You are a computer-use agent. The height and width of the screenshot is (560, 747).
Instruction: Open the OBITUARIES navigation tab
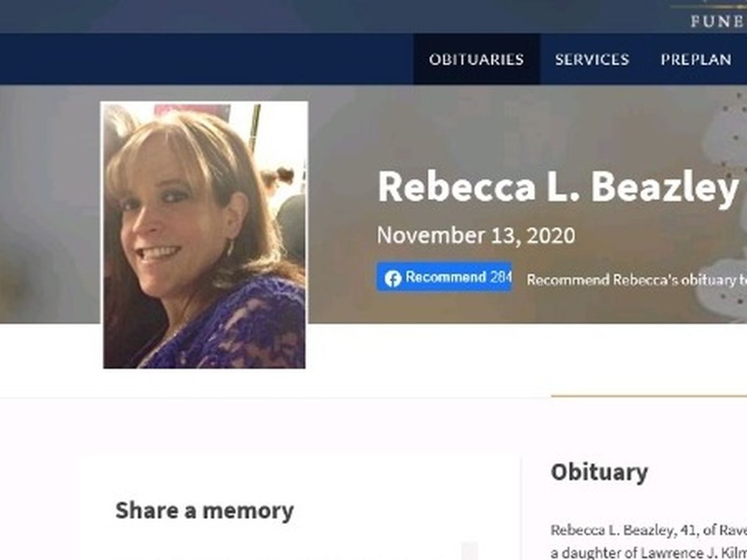point(476,60)
